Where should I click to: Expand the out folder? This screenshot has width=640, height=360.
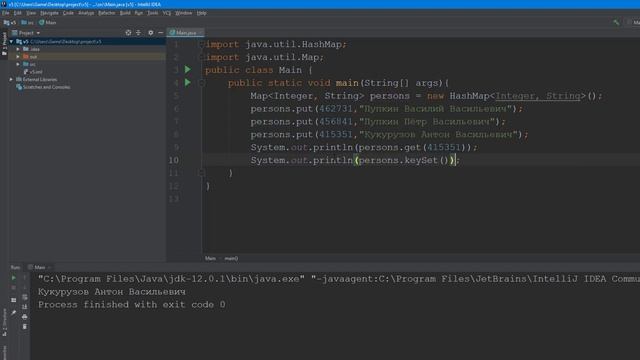coord(18,56)
